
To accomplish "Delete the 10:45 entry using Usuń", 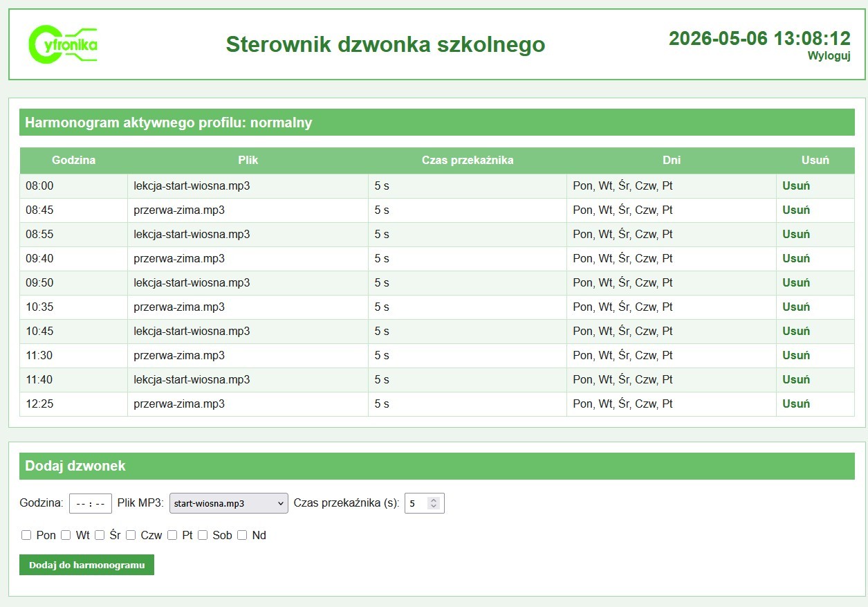I will 796,331.
